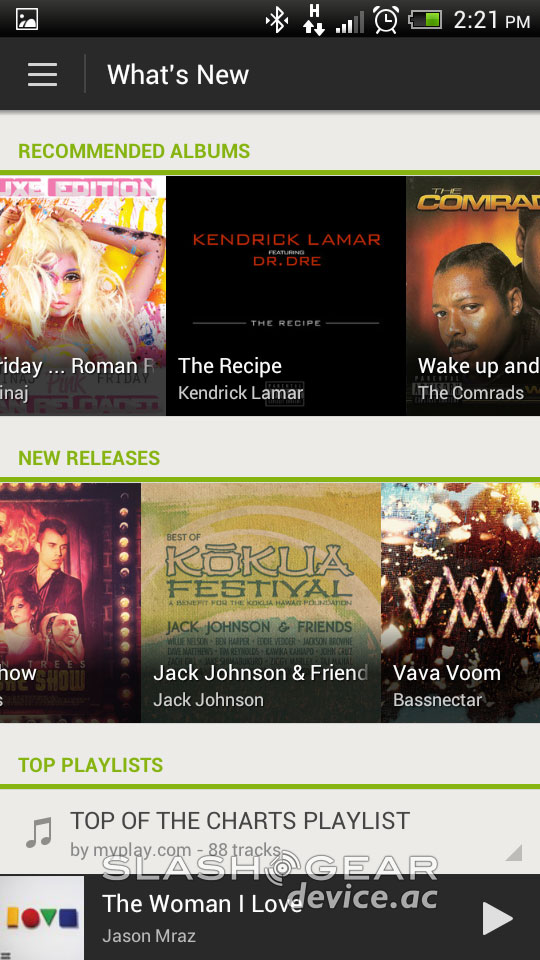
Task: Tap the alarm clock status icon
Action: 386,20
